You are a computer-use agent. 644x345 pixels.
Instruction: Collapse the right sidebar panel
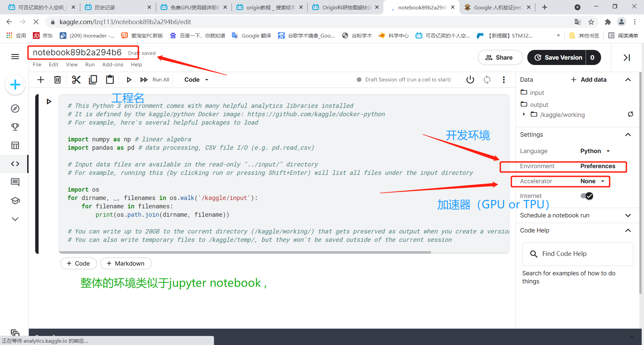click(x=627, y=58)
